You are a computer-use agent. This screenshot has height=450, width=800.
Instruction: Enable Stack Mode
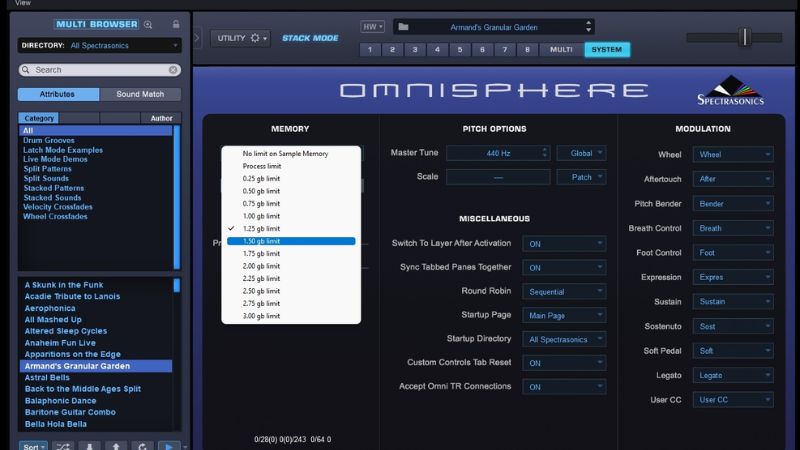click(x=309, y=38)
